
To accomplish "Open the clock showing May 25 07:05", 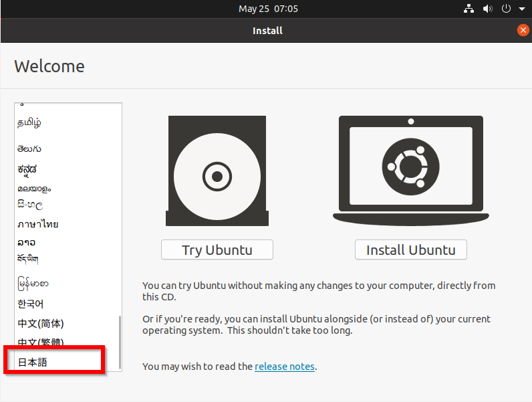I will pyautogui.click(x=268, y=9).
